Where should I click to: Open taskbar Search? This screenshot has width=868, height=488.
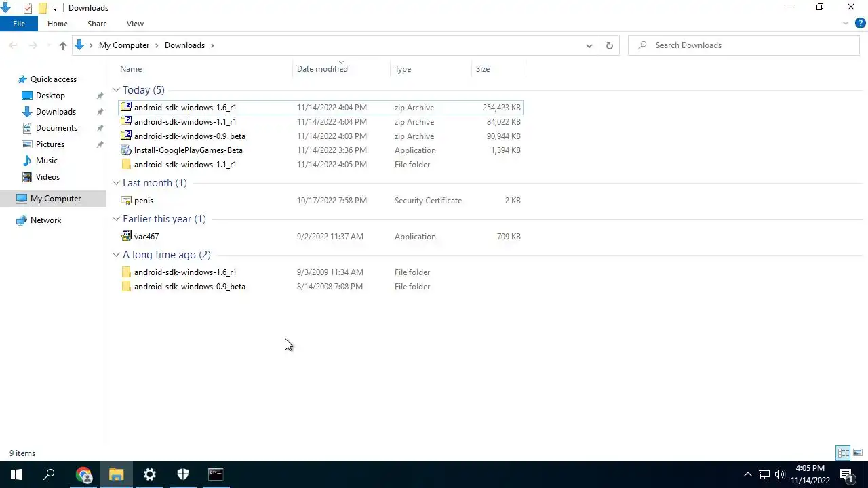click(x=49, y=474)
